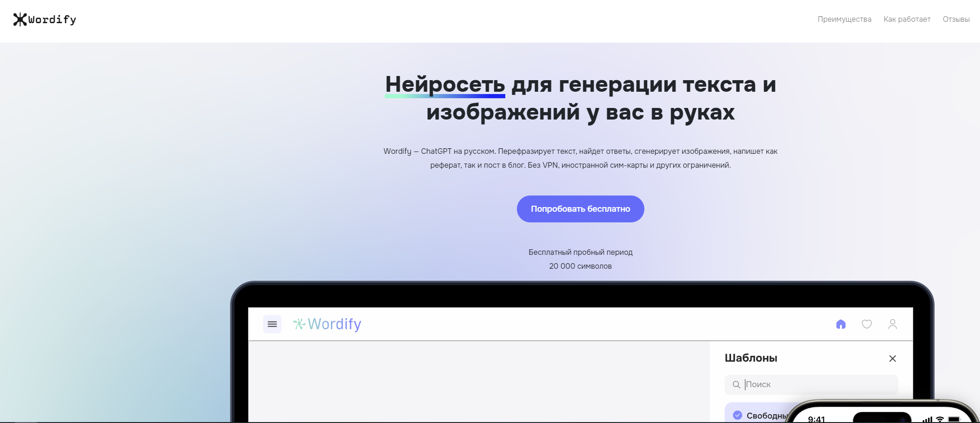Open the user profile icon
Viewport: 980px width, 423px height.
[x=892, y=324]
